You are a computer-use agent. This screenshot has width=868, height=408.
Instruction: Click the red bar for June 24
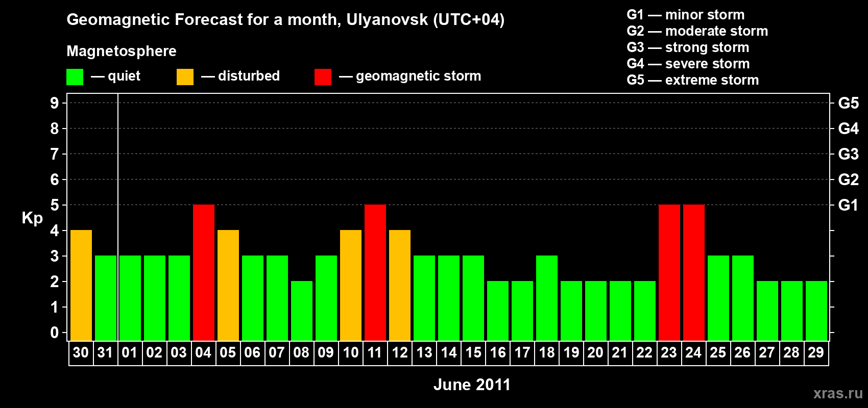coord(694,272)
